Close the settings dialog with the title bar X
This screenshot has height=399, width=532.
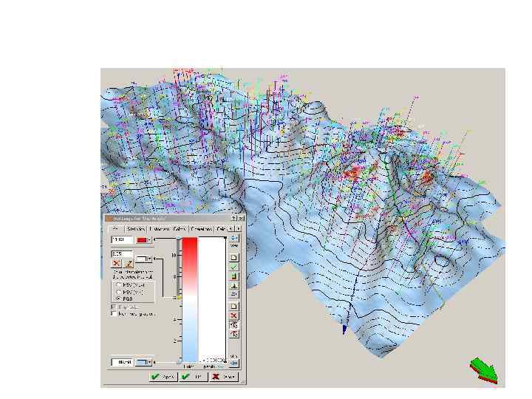(x=241, y=218)
